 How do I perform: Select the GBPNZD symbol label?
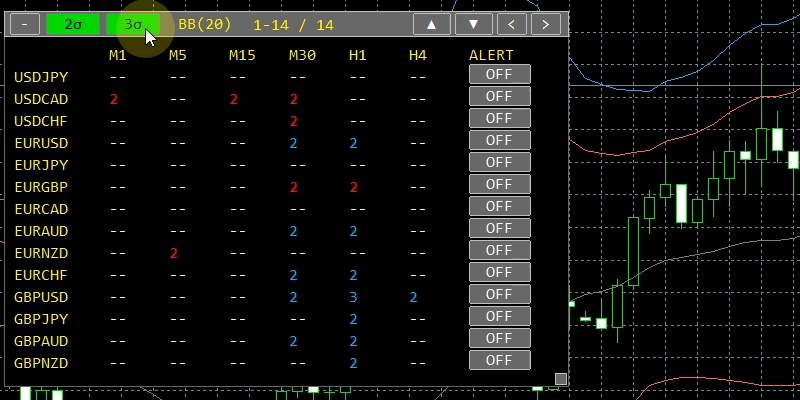pos(41,363)
